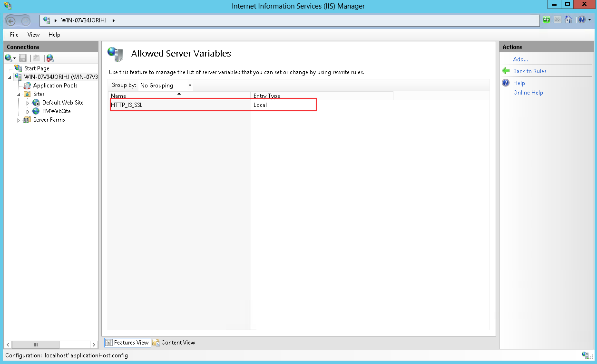Click the Forward navigation arrow button

pyautogui.click(x=25, y=20)
